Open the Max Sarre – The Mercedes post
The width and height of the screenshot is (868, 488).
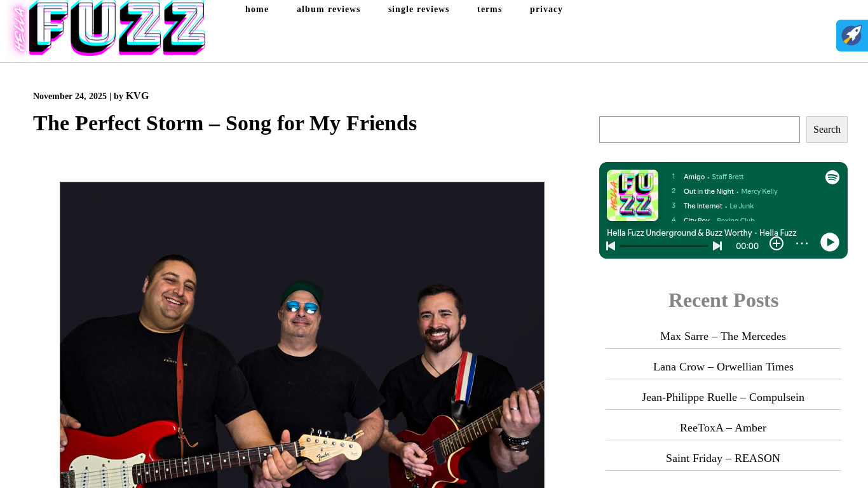click(x=723, y=336)
